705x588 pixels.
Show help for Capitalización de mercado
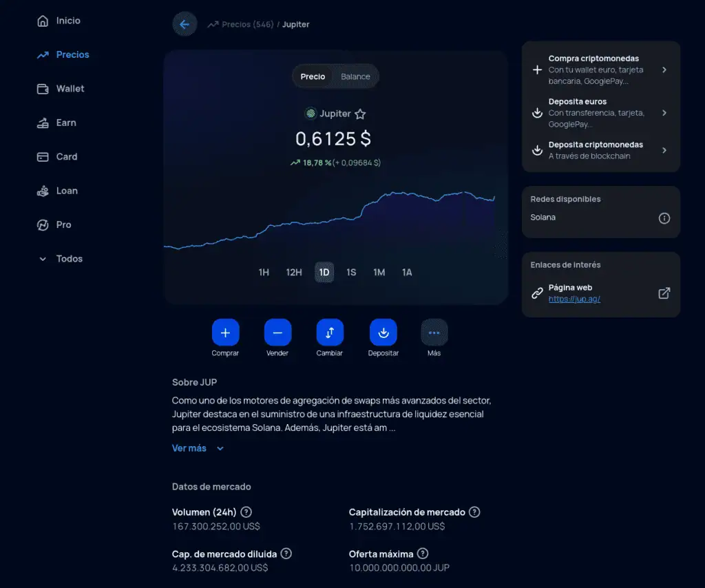pos(474,512)
